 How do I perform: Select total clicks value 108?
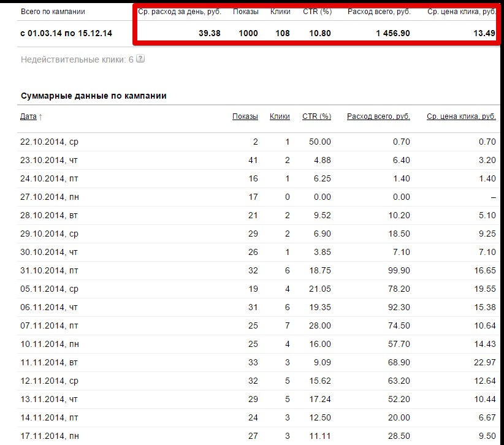(283, 34)
